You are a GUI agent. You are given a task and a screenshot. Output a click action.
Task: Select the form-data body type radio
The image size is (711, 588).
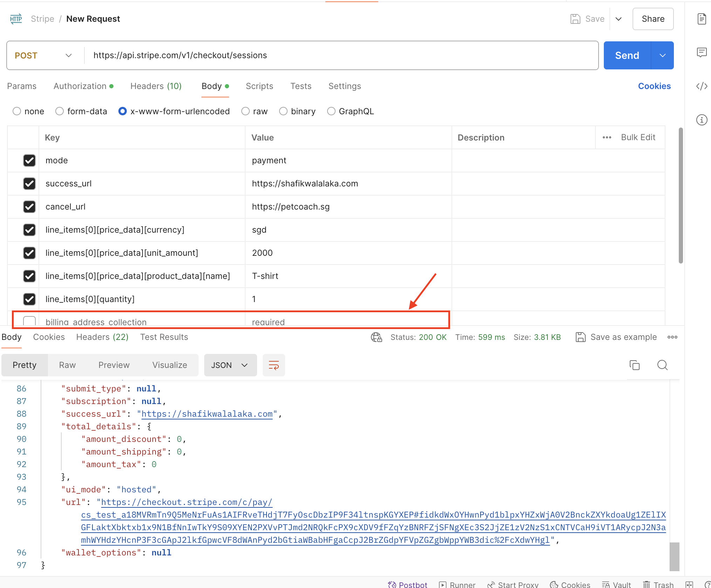(x=60, y=111)
